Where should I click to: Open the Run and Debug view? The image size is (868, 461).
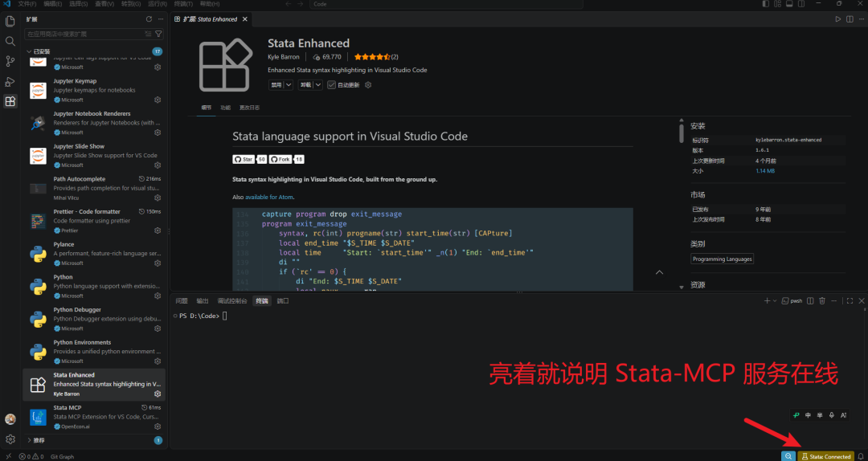click(10, 81)
